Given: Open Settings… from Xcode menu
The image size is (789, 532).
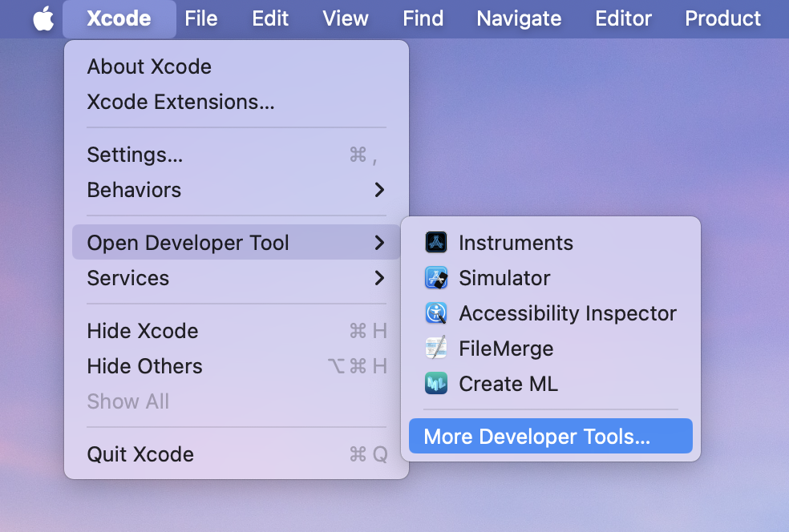Looking at the screenshot, I should (x=135, y=155).
